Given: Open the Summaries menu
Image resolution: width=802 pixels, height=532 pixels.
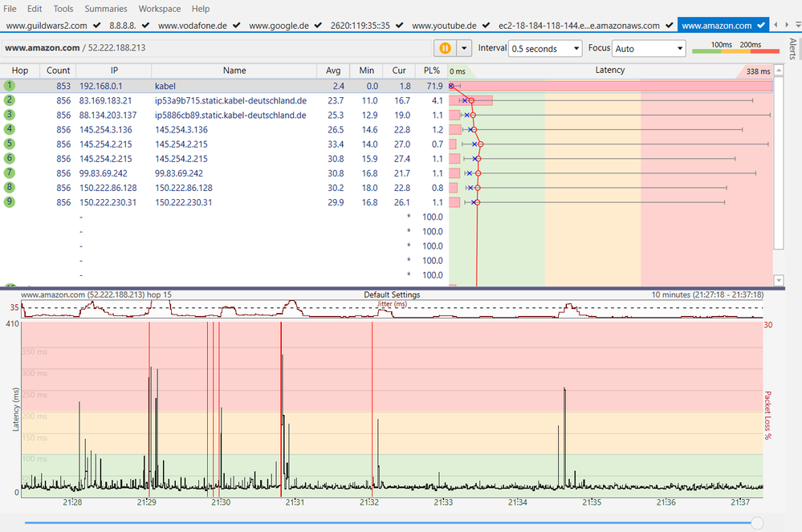Looking at the screenshot, I should 106,9.
